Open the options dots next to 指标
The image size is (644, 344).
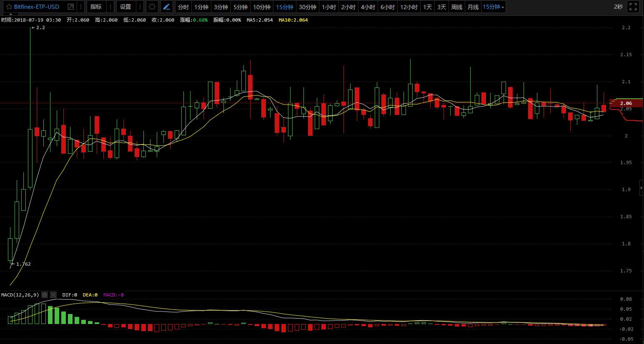110,7
